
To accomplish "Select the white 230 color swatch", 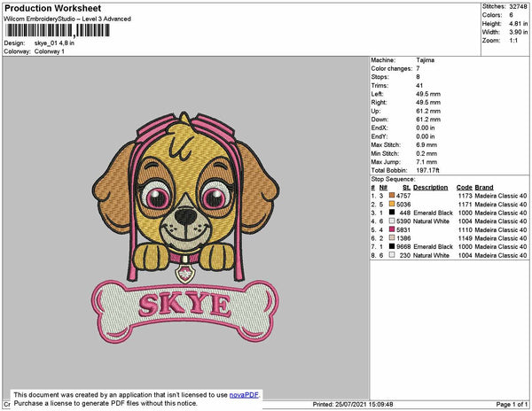I will (x=392, y=255).
